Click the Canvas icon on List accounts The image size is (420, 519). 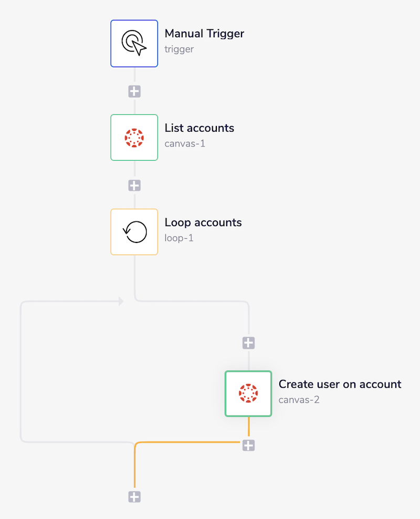pos(134,137)
